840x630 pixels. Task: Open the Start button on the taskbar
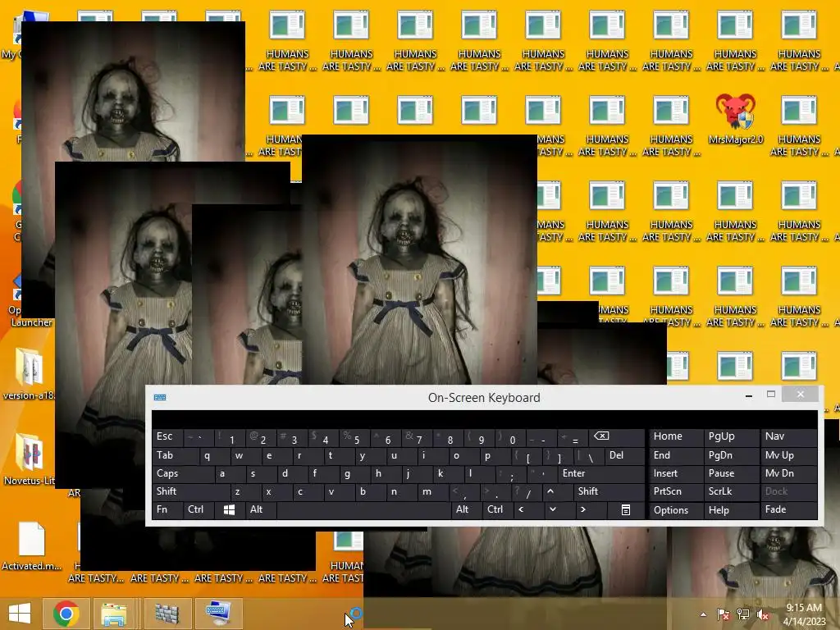coord(20,614)
